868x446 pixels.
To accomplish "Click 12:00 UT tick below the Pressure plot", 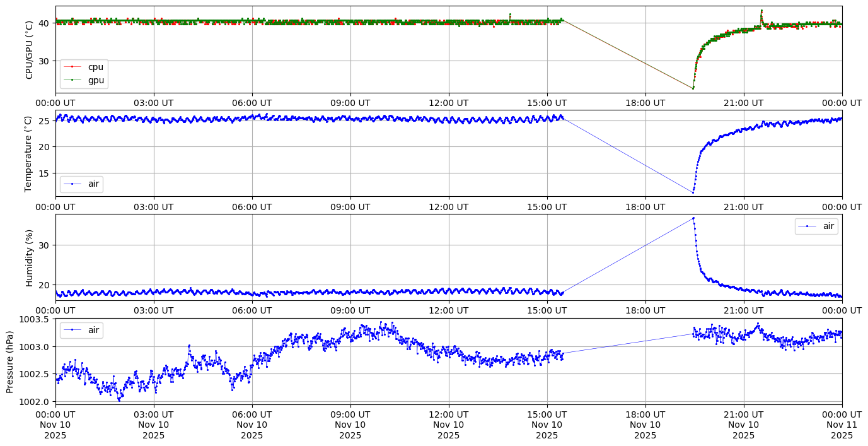I will tap(448, 414).
